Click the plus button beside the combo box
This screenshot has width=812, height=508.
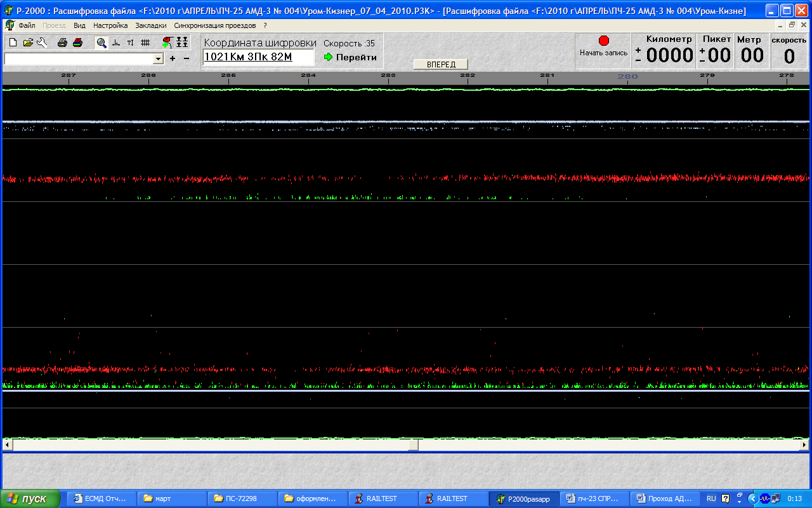click(x=173, y=58)
